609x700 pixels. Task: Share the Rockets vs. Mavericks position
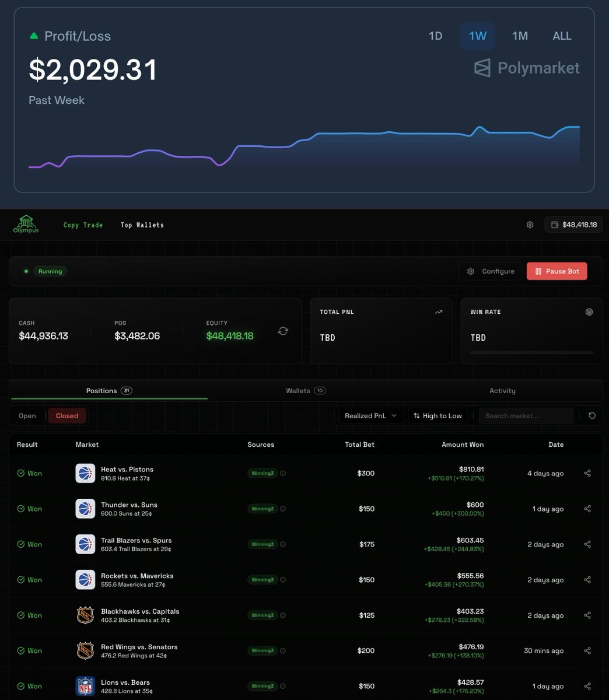click(587, 580)
